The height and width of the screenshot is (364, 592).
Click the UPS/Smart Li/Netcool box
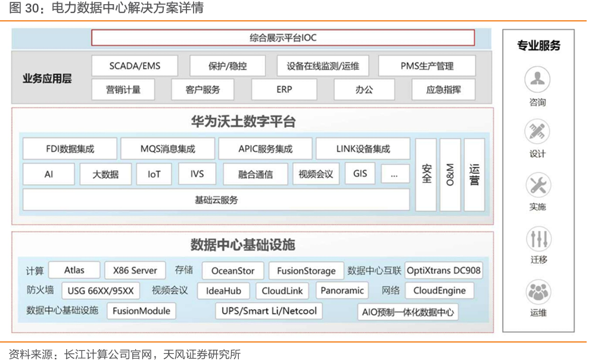click(x=269, y=311)
